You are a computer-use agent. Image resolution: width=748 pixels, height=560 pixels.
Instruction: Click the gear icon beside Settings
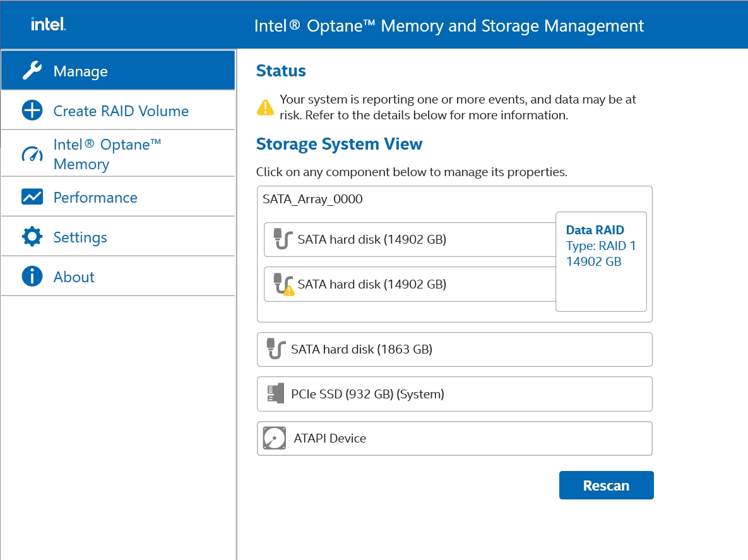click(32, 237)
